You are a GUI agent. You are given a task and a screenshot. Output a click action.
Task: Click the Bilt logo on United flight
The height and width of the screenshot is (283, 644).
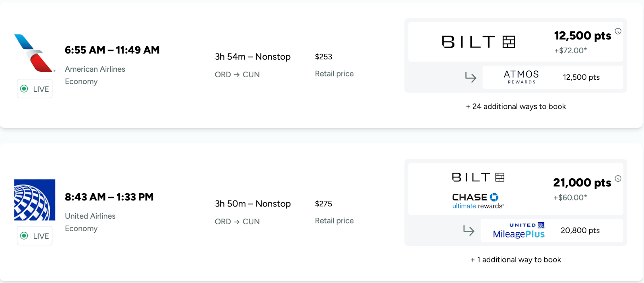coord(478,177)
